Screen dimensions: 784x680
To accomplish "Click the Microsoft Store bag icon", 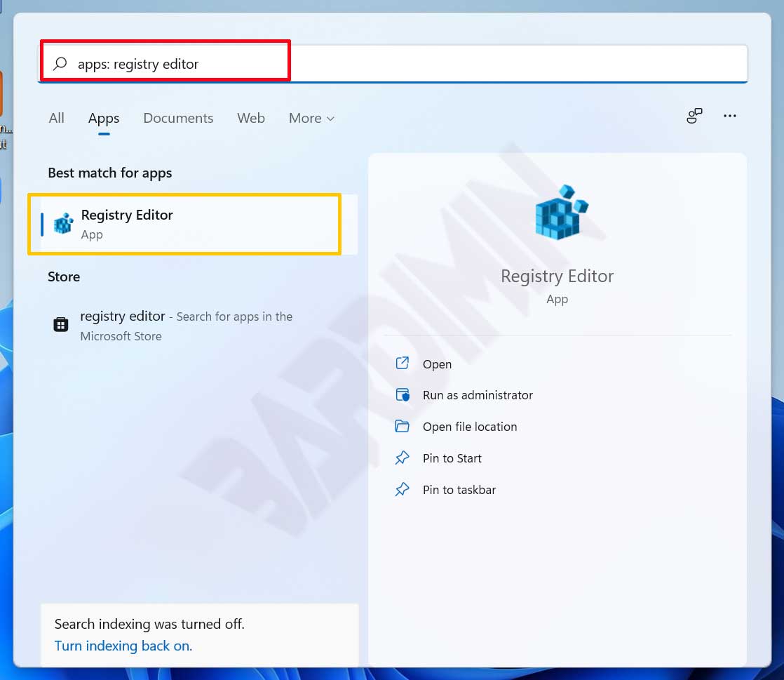I will pos(61,324).
